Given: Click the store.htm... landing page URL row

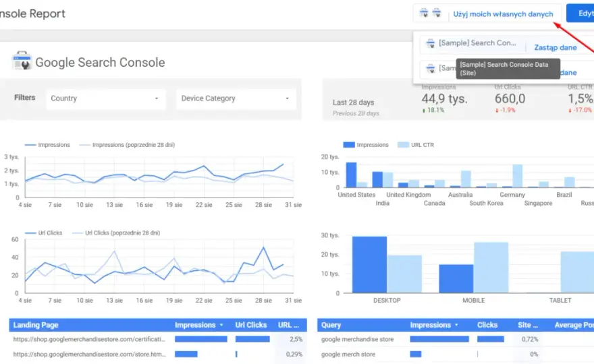Looking at the screenshot, I should tap(89, 355).
